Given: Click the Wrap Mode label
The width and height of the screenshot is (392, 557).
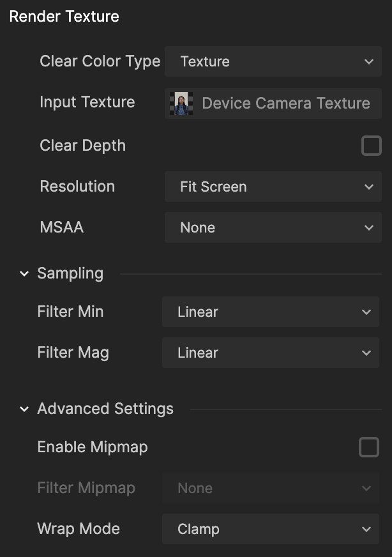Looking at the screenshot, I should coord(79,529).
